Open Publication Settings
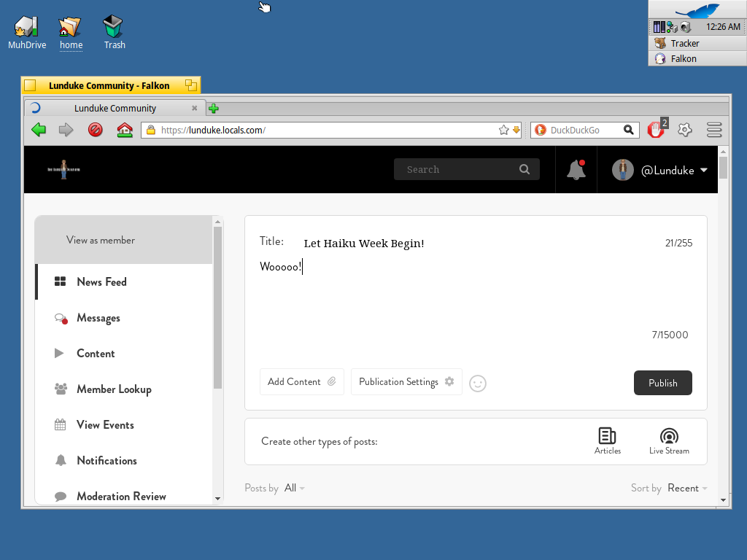Screen dimensions: 747x560 coord(406,382)
